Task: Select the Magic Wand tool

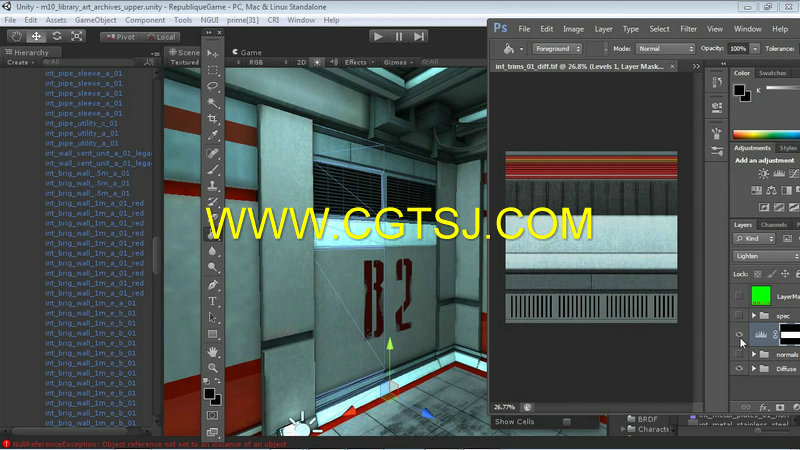Action: 213,103
